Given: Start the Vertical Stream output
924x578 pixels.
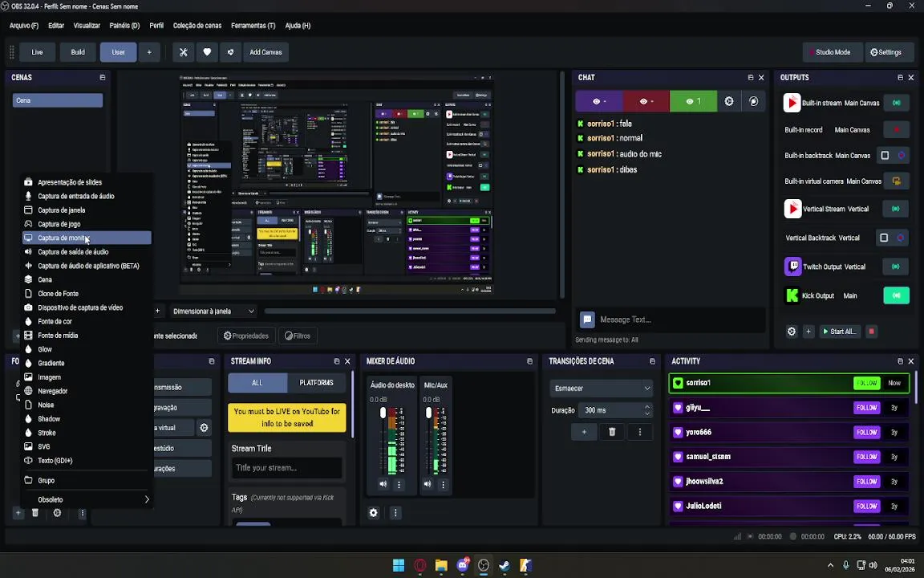Looking at the screenshot, I should pos(896,209).
